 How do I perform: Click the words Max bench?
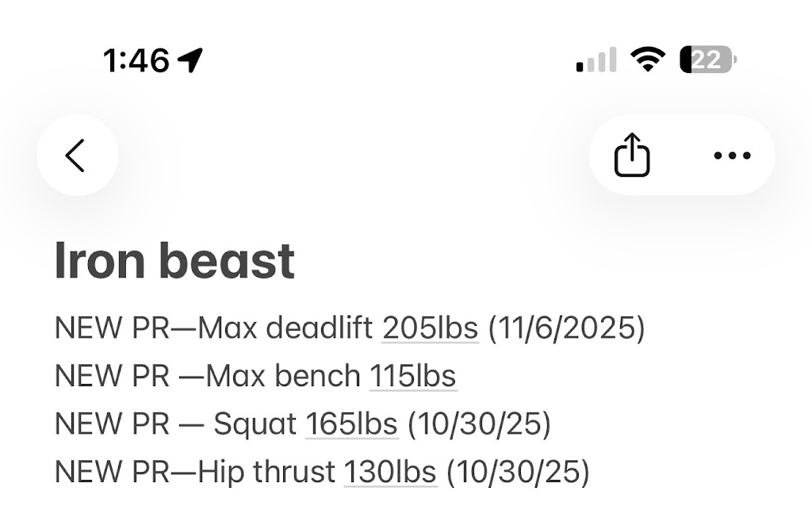[x=283, y=376]
